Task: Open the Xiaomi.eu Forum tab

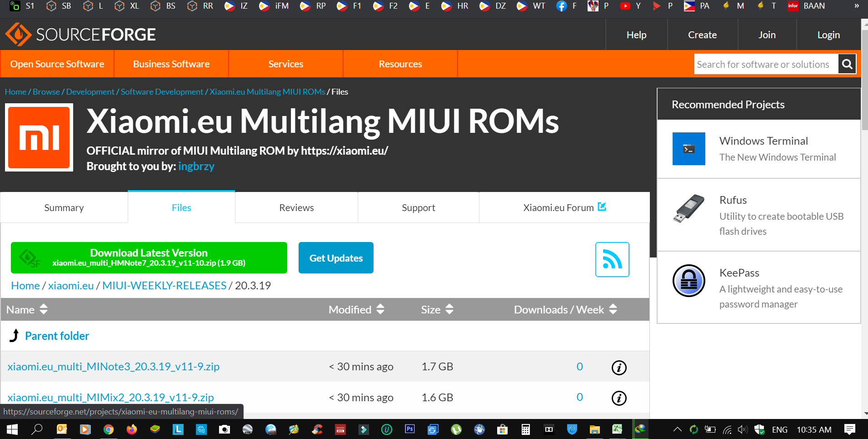Action: [x=564, y=207]
